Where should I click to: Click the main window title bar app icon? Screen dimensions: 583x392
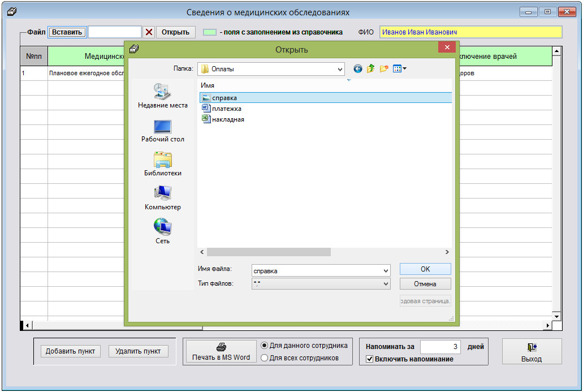click(11, 12)
